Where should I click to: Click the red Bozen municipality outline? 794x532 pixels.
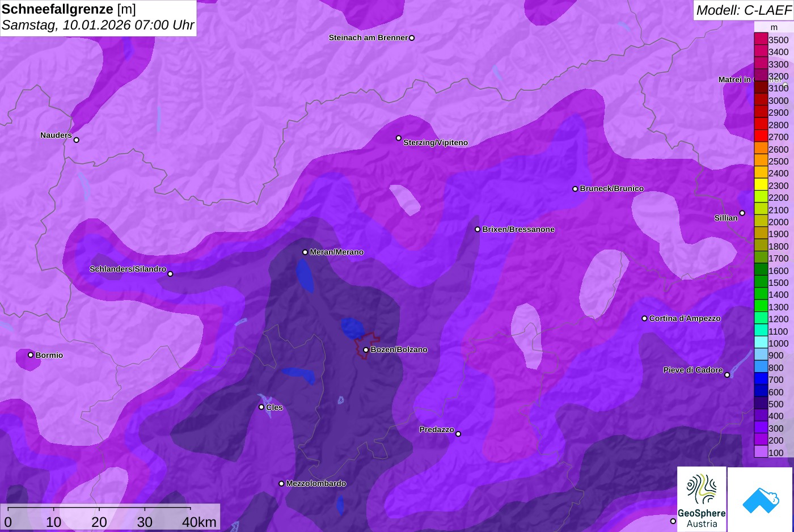pyautogui.click(x=366, y=345)
